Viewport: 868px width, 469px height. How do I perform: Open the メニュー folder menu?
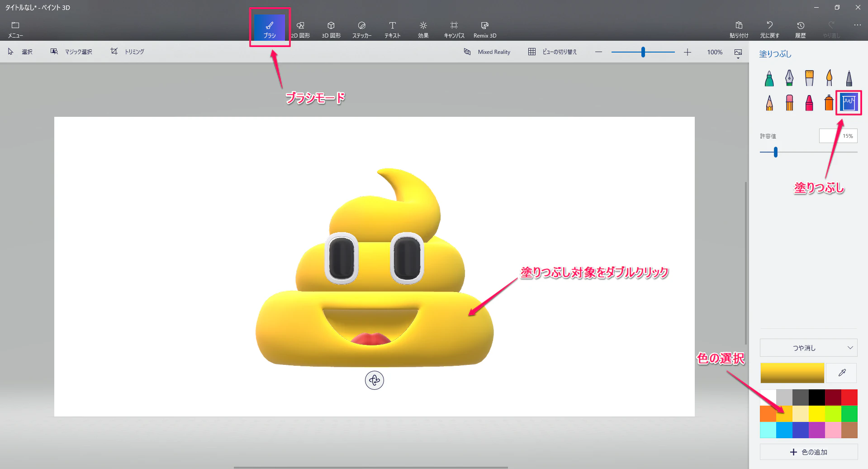(x=15, y=29)
